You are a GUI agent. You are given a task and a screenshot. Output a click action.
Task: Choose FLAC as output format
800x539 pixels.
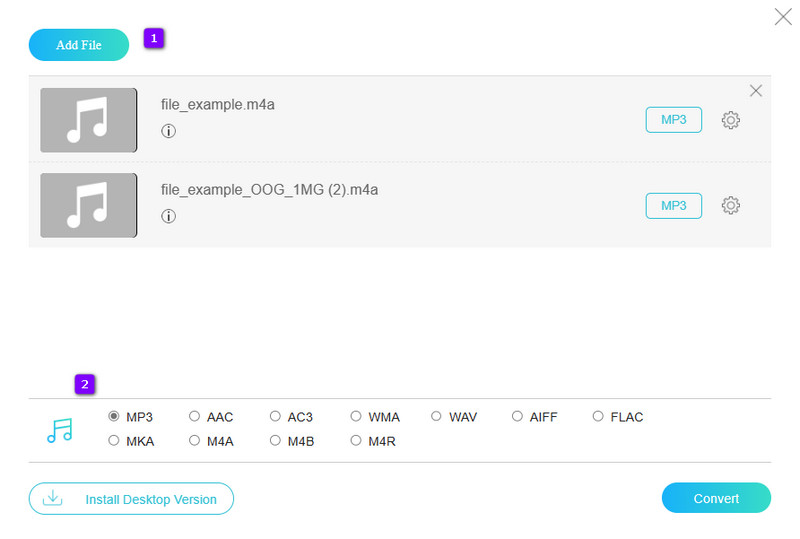[x=598, y=417]
